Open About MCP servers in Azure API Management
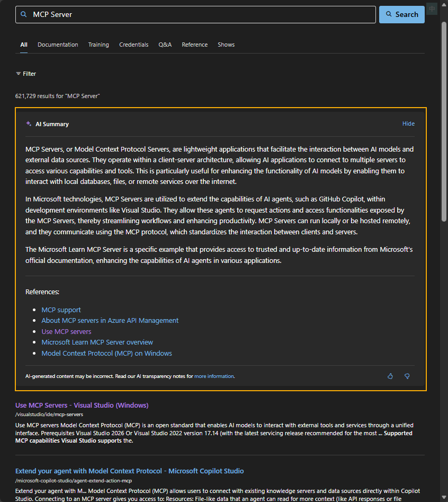Viewport: 448px width, 502px height. [110, 320]
